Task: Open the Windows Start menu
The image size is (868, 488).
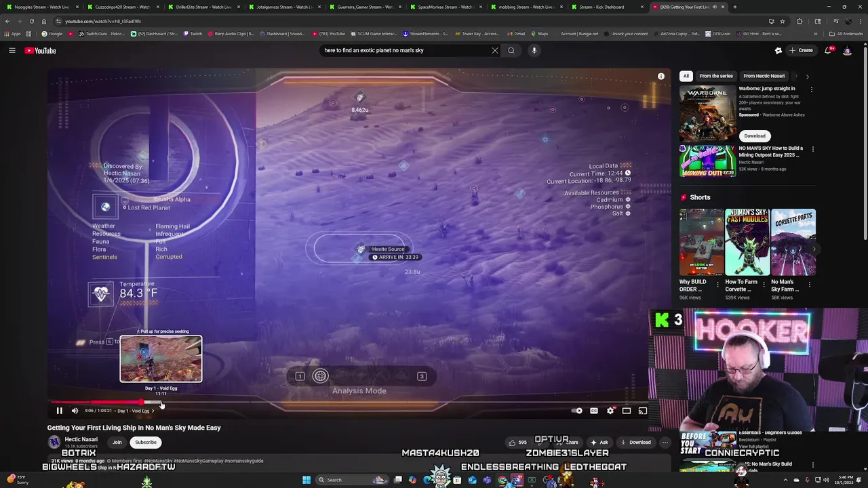Action: point(307,480)
